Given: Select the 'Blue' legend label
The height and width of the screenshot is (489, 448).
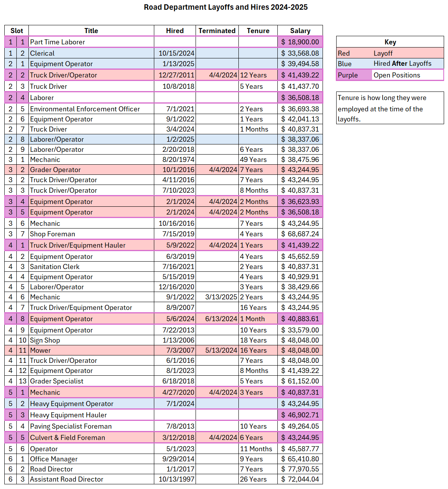Looking at the screenshot, I should (354, 63).
